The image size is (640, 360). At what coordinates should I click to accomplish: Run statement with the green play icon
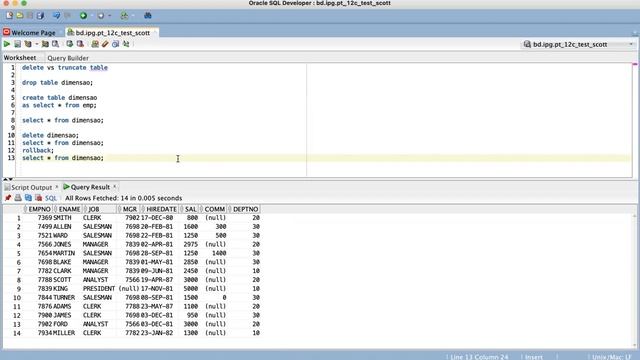point(7,44)
